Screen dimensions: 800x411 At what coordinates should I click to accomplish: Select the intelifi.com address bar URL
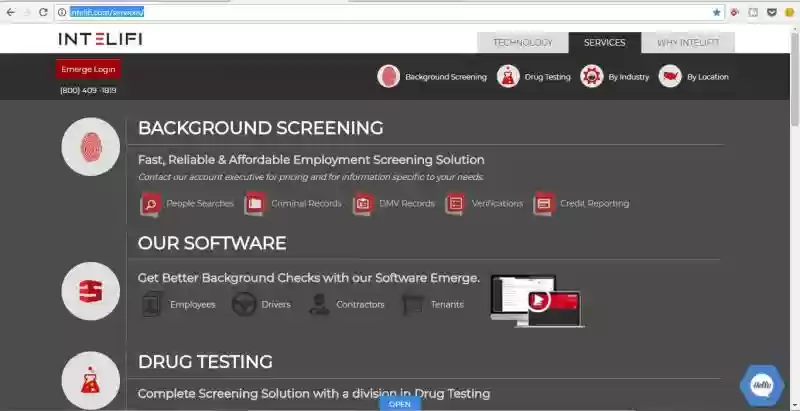coord(107,12)
